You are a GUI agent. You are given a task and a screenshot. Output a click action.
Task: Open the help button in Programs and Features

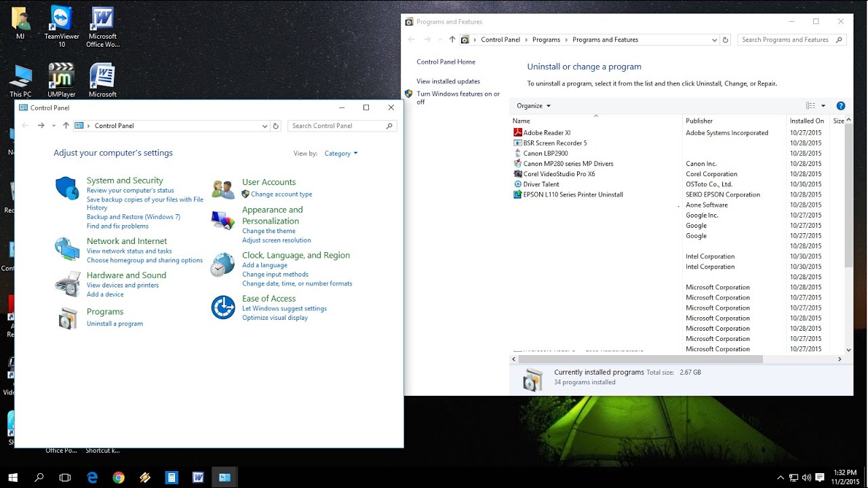pyautogui.click(x=841, y=106)
